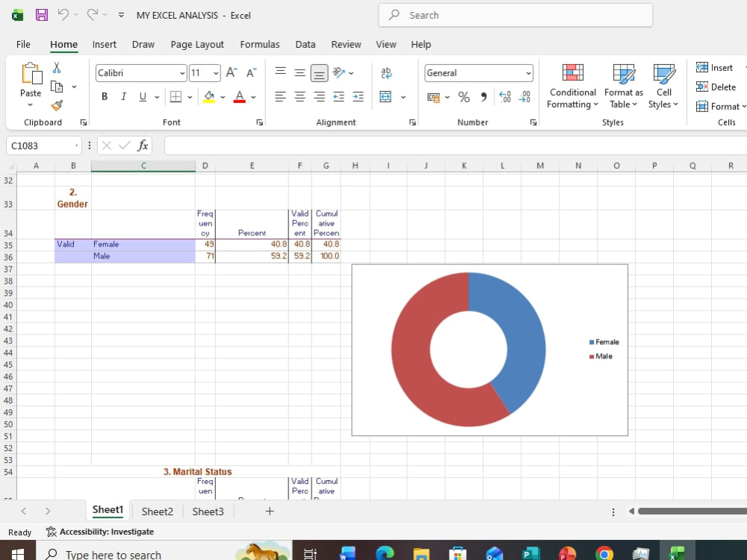Toggle Bold formatting
Viewport: 747px width, 560px height.
tap(105, 96)
